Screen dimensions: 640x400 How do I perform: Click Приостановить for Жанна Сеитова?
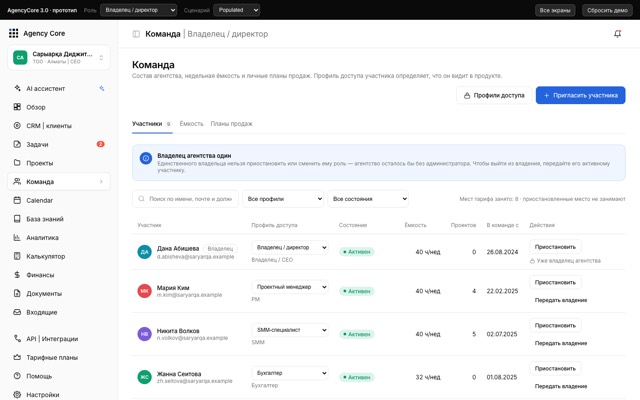point(555,369)
